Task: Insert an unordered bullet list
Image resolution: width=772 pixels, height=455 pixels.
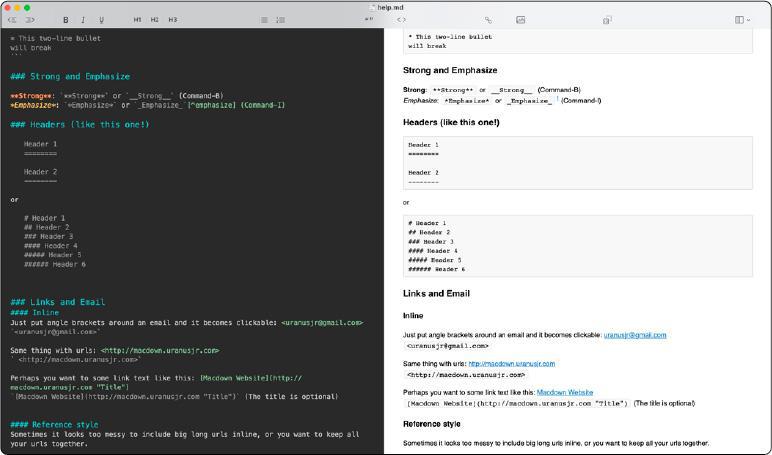Action: (264, 20)
